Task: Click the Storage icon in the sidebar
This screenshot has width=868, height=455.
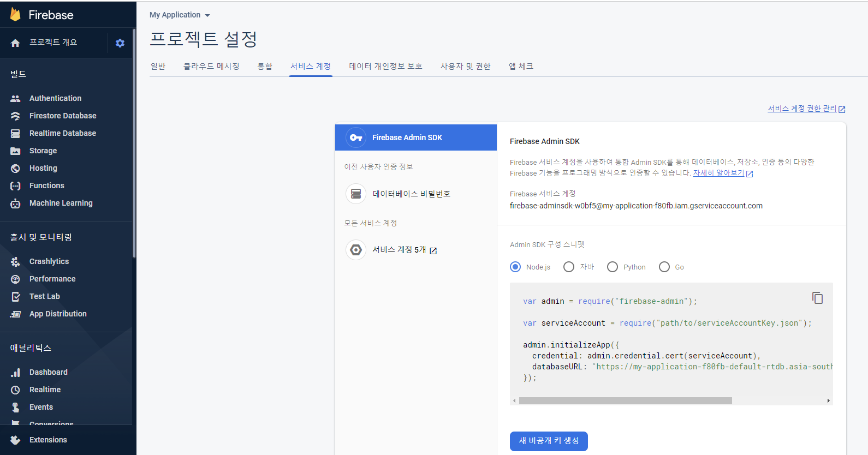Action: click(x=15, y=151)
